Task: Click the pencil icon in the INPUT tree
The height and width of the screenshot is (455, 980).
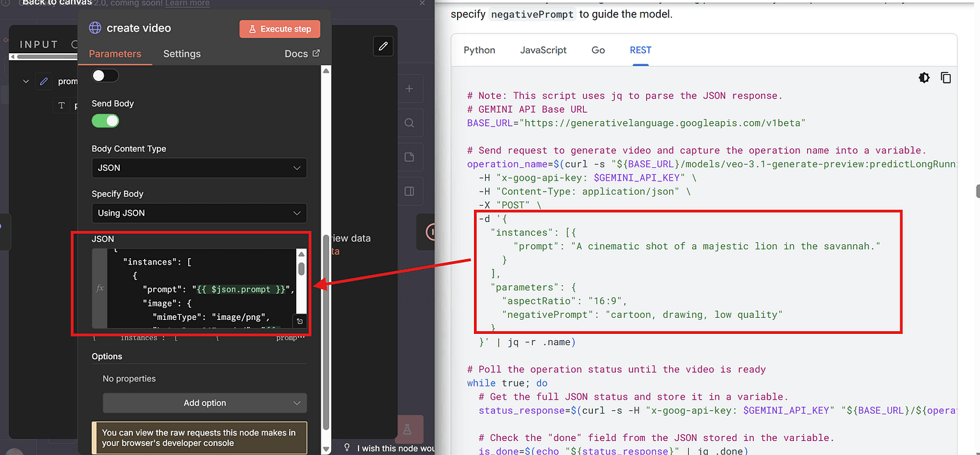Action: pos(44,81)
